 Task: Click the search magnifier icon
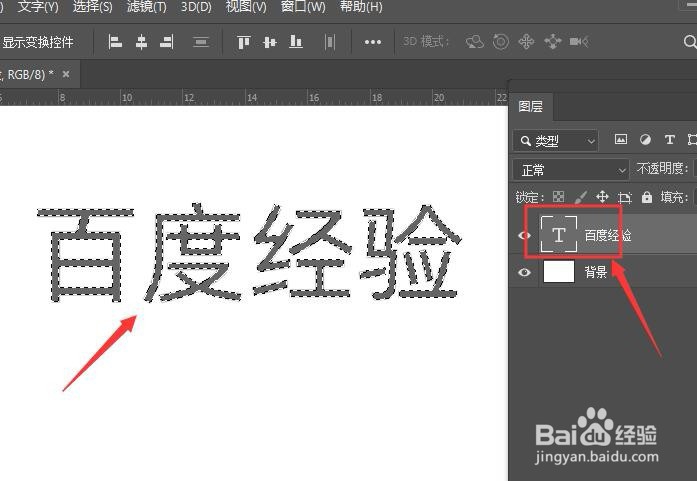point(690,42)
